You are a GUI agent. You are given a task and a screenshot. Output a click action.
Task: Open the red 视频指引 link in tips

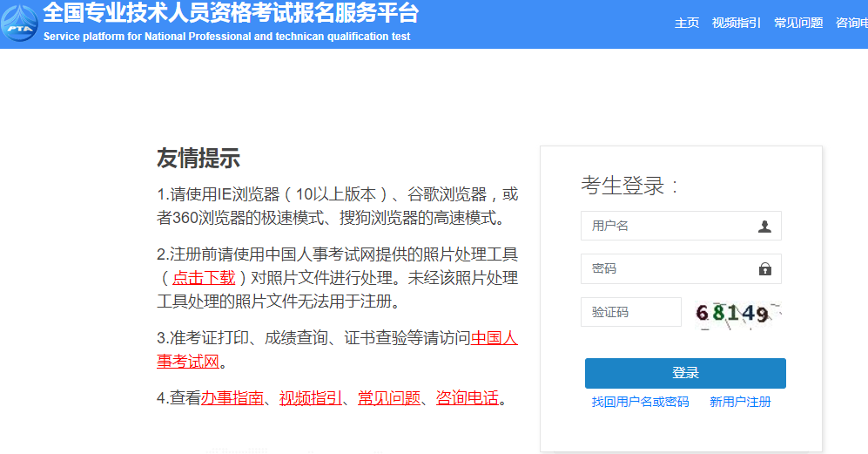tap(311, 398)
